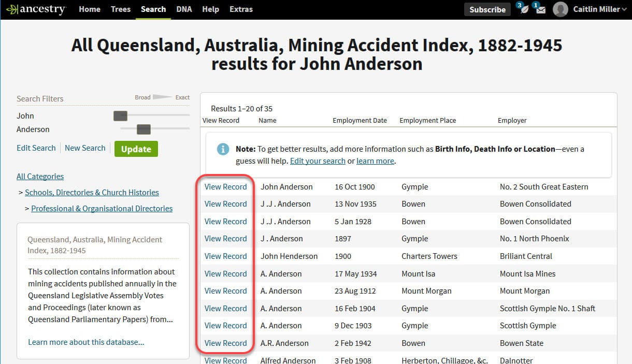Open the leaf hints notification icon

point(523,9)
